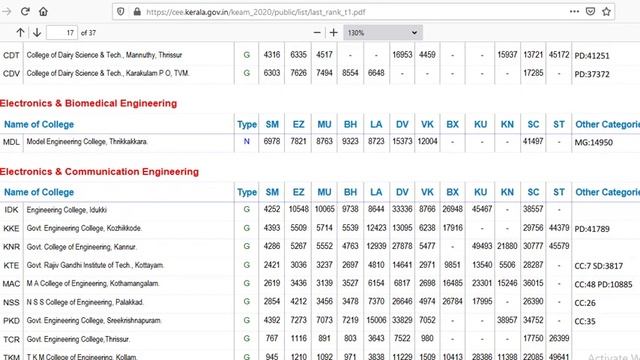
Task: Go to previous PDF page
Action: coord(20,32)
